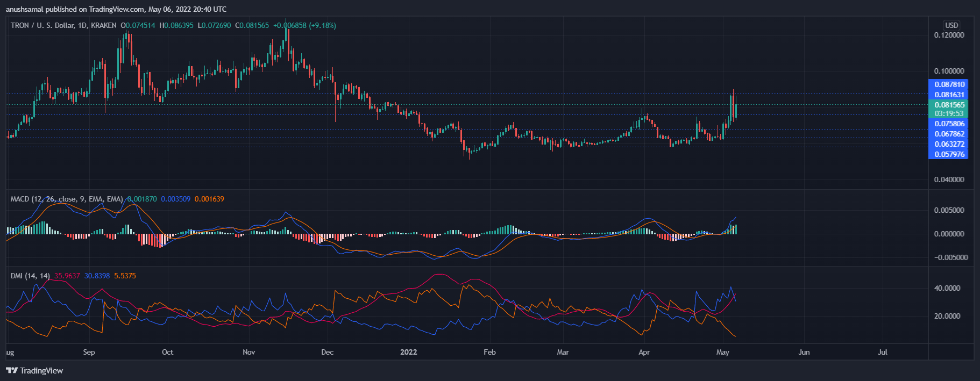This screenshot has width=980, height=381.
Task: Click the May label on time axis
Action: point(722,352)
